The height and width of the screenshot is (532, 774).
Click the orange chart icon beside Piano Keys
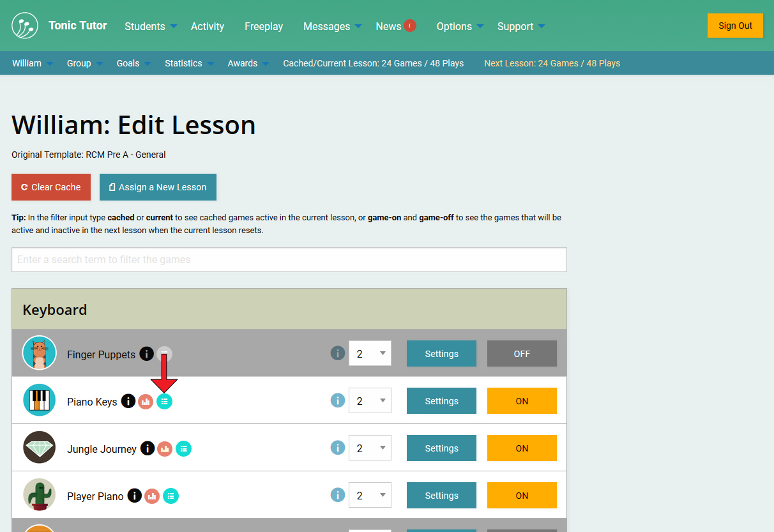click(146, 402)
